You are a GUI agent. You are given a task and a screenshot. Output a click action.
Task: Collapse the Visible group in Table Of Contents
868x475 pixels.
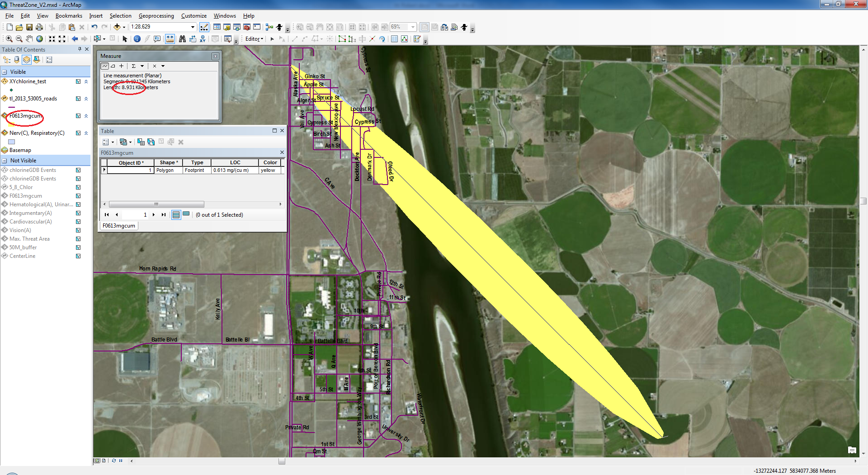coord(5,72)
